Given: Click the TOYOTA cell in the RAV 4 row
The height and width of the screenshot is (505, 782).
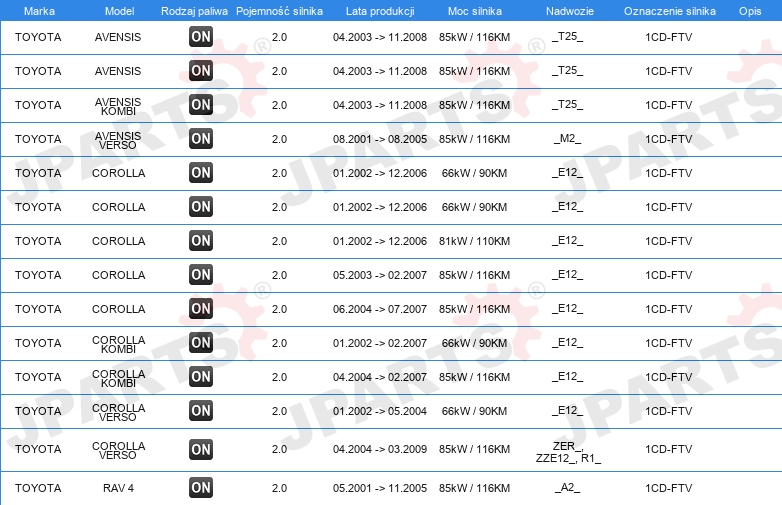Looking at the screenshot, I should [x=38, y=488].
